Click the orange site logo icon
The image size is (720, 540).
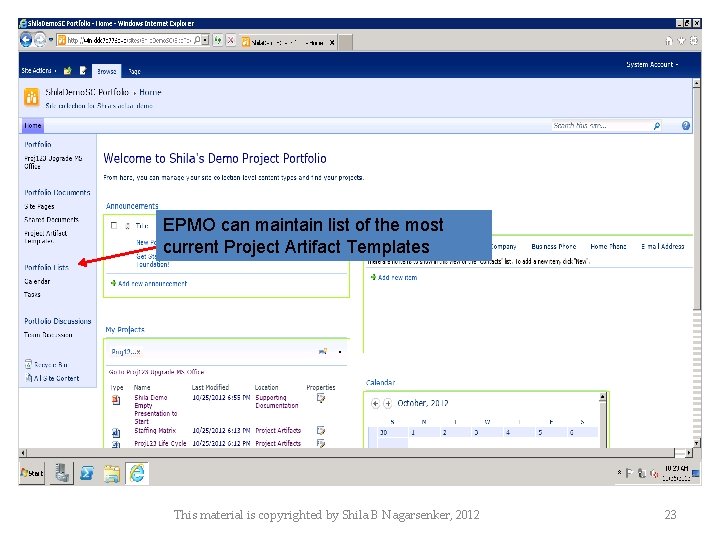click(x=31, y=97)
